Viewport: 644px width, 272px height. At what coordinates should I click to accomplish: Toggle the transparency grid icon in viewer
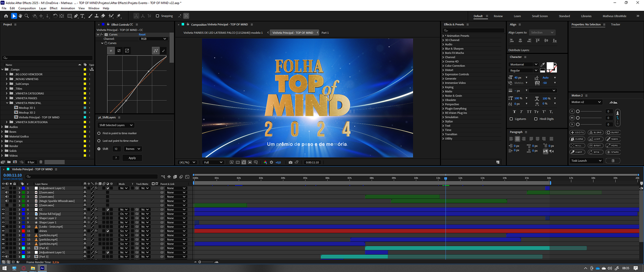coord(238,162)
